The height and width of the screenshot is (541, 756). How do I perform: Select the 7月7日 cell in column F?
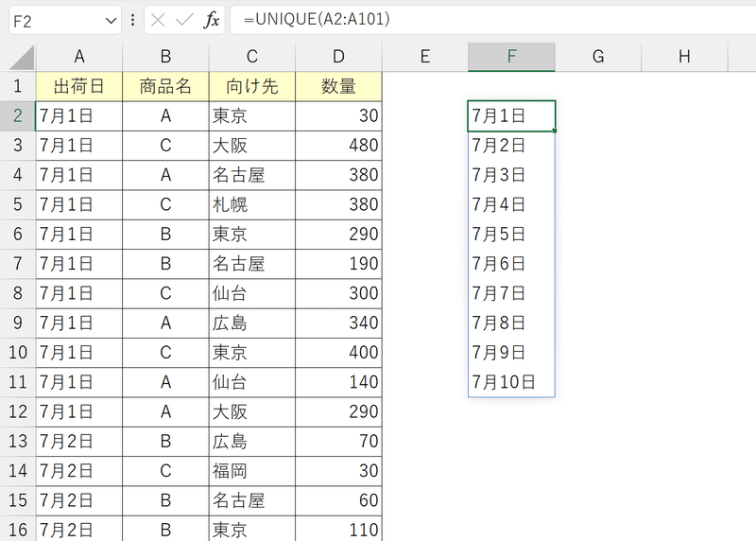click(511, 293)
